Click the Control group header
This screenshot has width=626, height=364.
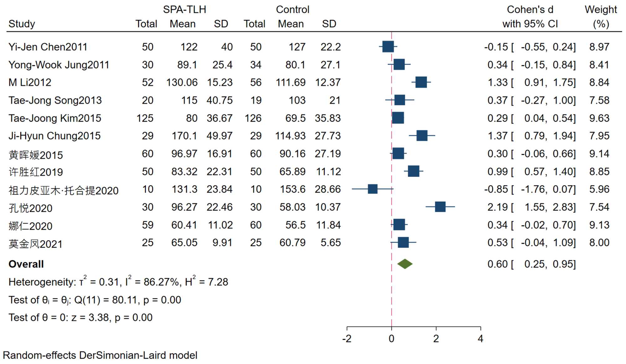tap(292, 10)
